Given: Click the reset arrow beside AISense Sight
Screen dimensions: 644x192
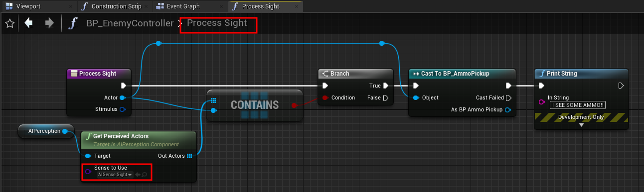Looking at the screenshot, I should coord(138,175).
